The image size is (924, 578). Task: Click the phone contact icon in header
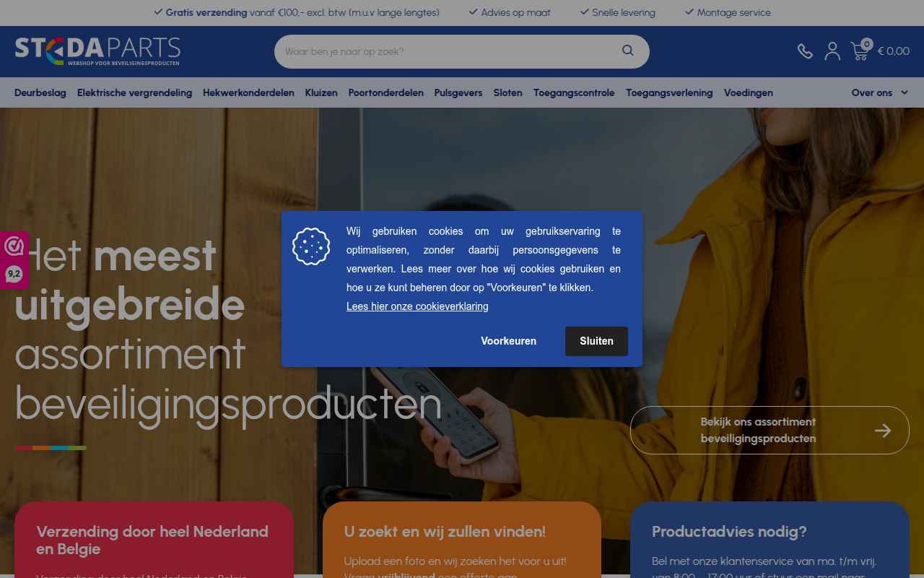805,51
